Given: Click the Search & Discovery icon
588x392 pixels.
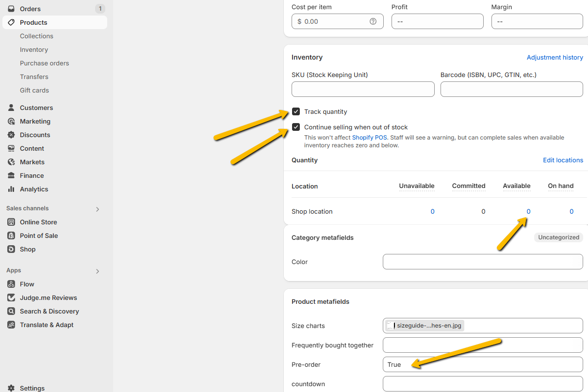Looking at the screenshot, I should tap(11, 311).
